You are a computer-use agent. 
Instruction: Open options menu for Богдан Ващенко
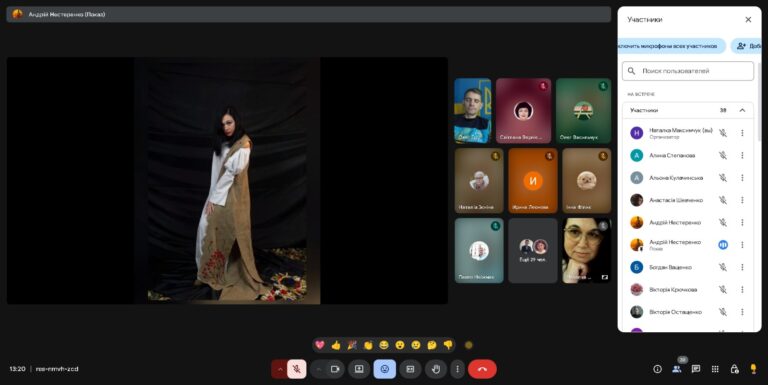[742, 267]
